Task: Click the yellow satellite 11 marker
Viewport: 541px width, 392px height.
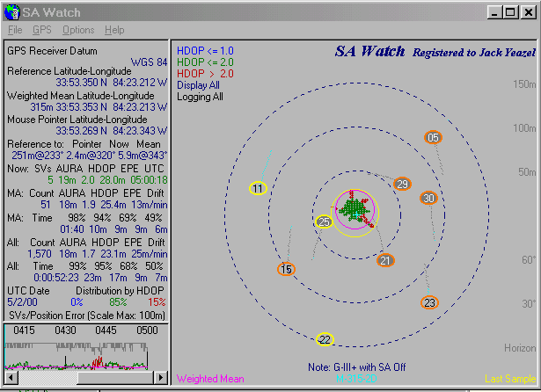Action: pos(257,189)
